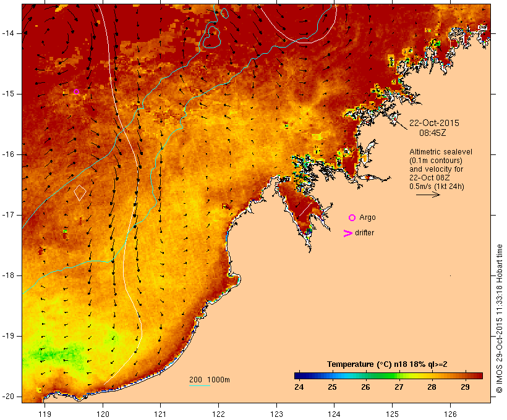Click the longitude label 124

point(334,414)
